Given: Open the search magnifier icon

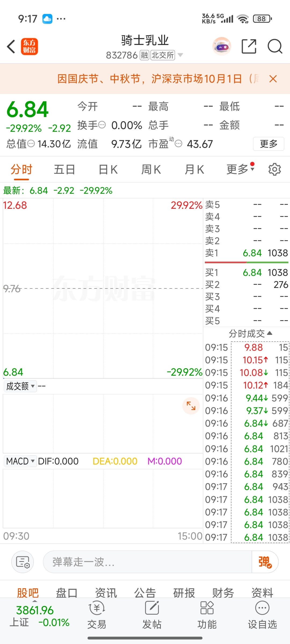Looking at the screenshot, I should (x=275, y=46).
